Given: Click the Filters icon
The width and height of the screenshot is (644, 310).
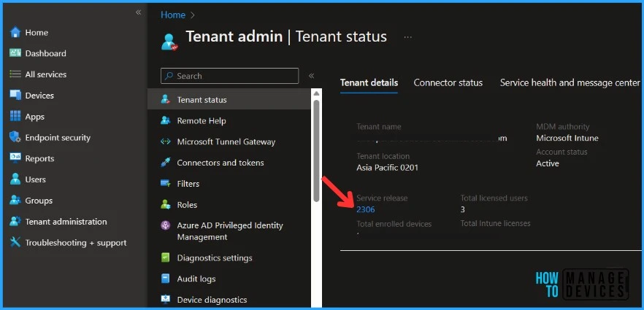Looking at the screenshot, I should click(x=166, y=183).
